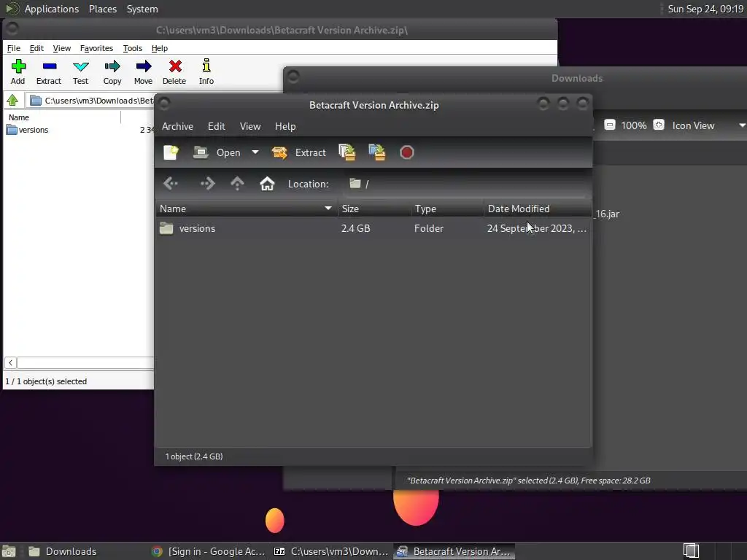Viewport: 747px width, 560px height.
Task: Click the add files to archive icon
Action: 347,152
